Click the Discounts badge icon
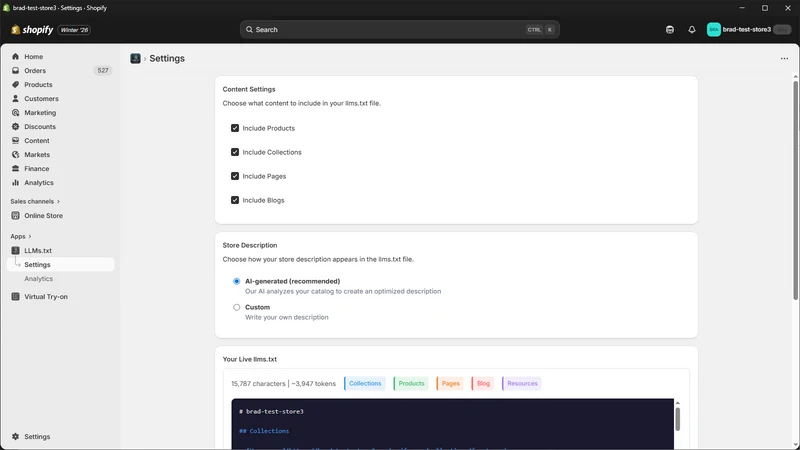 pos(15,127)
